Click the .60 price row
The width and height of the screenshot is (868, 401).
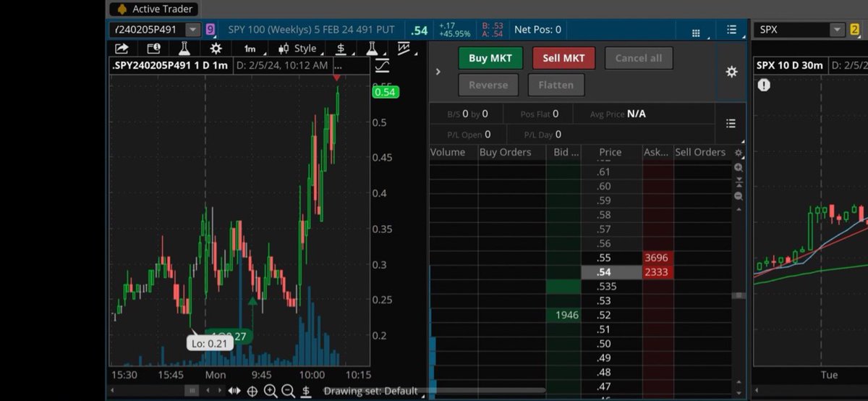611,186
